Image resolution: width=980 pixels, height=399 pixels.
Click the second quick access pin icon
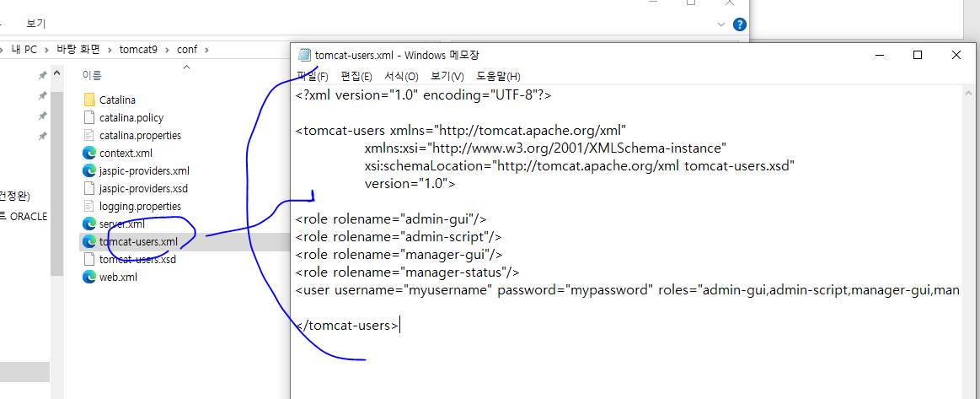coord(42,95)
